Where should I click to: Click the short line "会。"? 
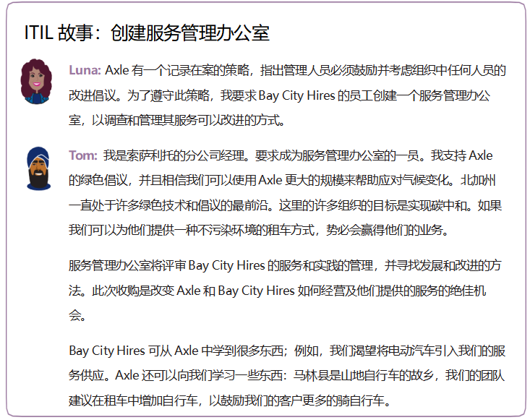pos(77,315)
